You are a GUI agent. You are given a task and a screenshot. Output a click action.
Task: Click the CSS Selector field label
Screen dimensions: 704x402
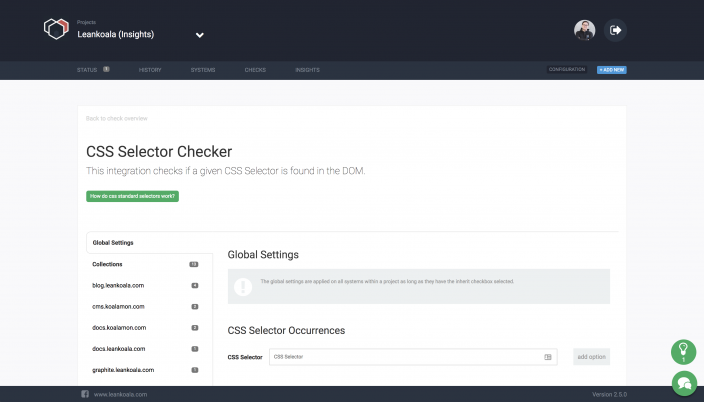click(x=245, y=357)
